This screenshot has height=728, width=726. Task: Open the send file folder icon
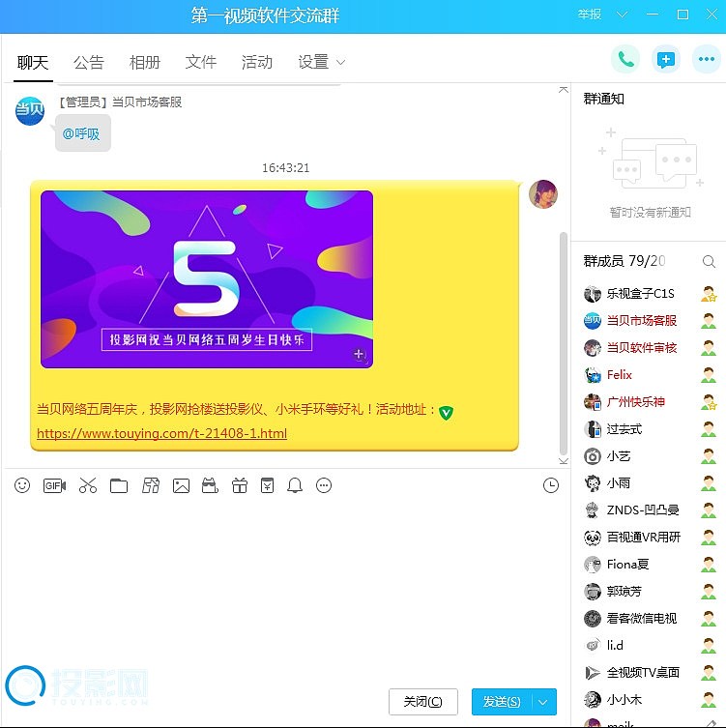[x=119, y=485]
